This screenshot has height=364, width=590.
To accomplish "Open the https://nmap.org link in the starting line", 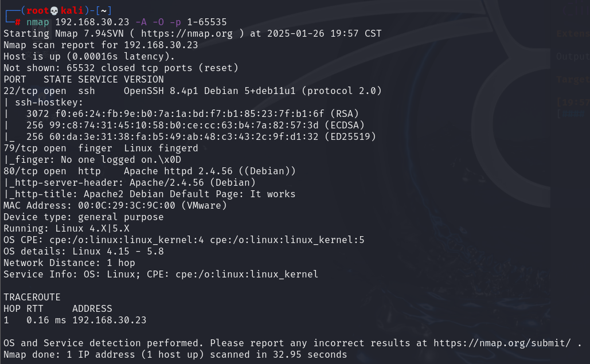I will pyautogui.click(x=187, y=33).
